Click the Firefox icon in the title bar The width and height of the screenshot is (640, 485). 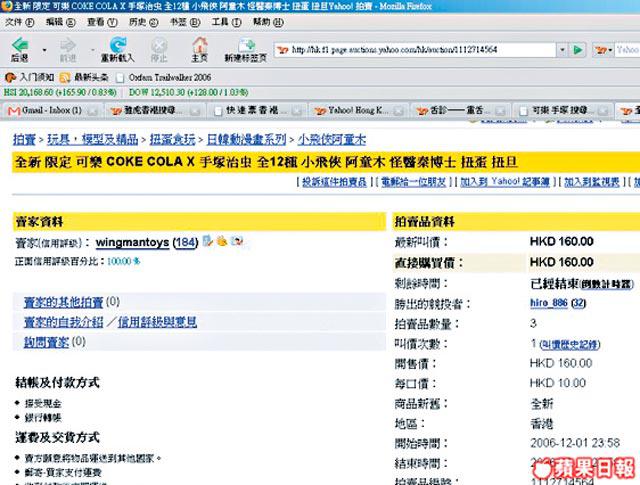[x=7, y=6]
